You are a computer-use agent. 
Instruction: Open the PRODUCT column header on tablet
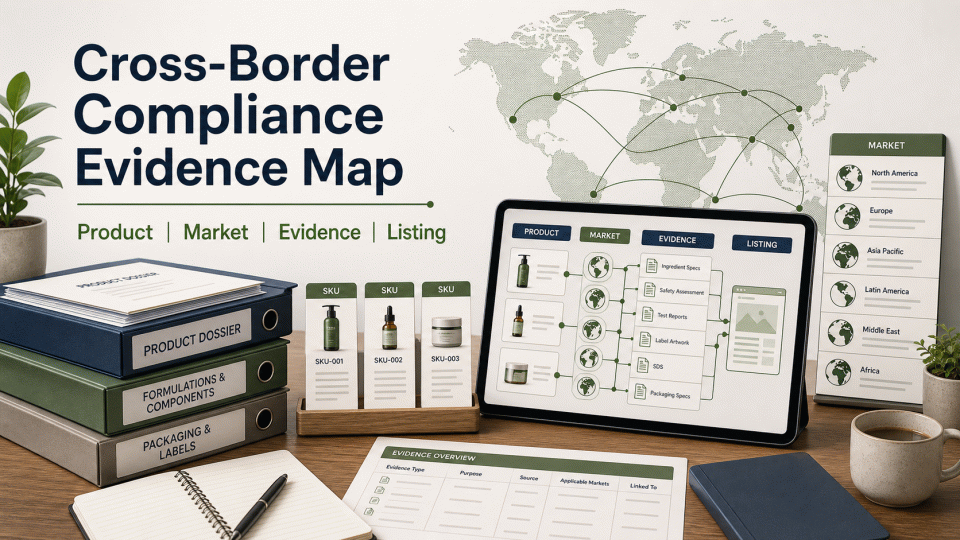tap(541, 232)
